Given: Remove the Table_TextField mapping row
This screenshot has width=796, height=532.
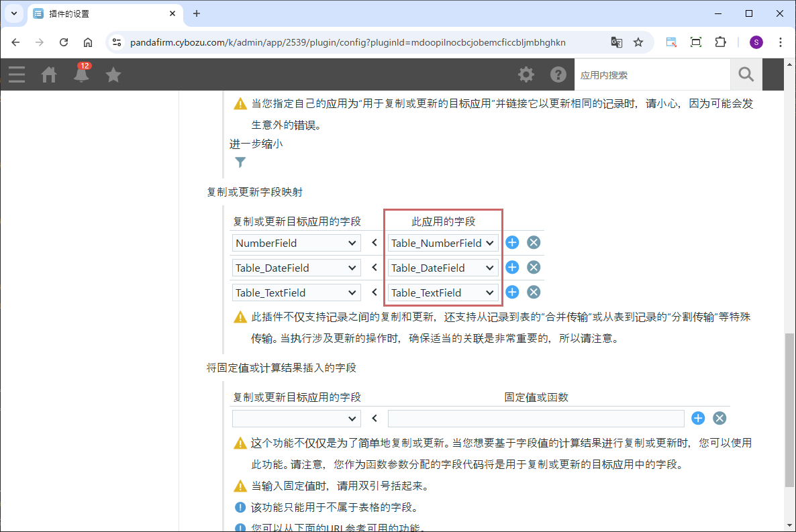Looking at the screenshot, I should pyautogui.click(x=534, y=292).
